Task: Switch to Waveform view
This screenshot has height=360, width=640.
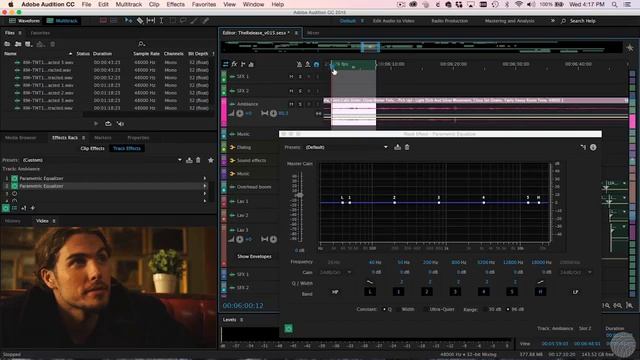Action: pos(24,21)
